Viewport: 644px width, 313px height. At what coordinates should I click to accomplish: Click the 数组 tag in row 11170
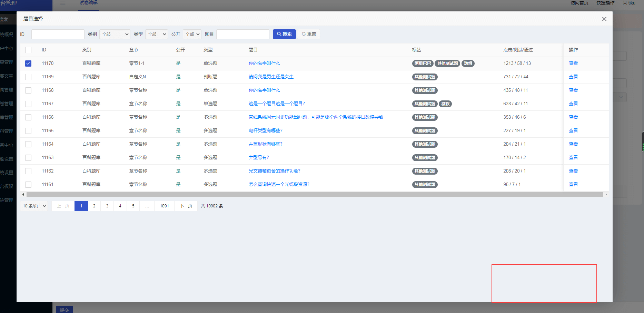pyautogui.click(x=468, y=63)
